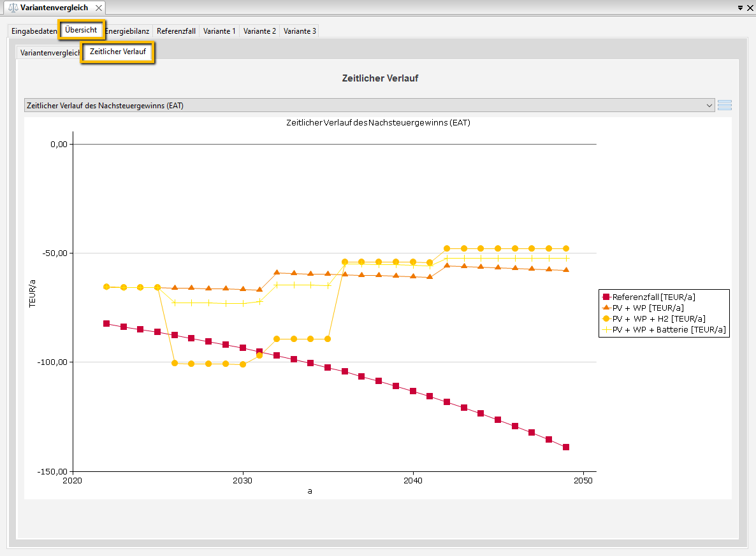Click the red Referenzfall legend marker

[607, 297]
